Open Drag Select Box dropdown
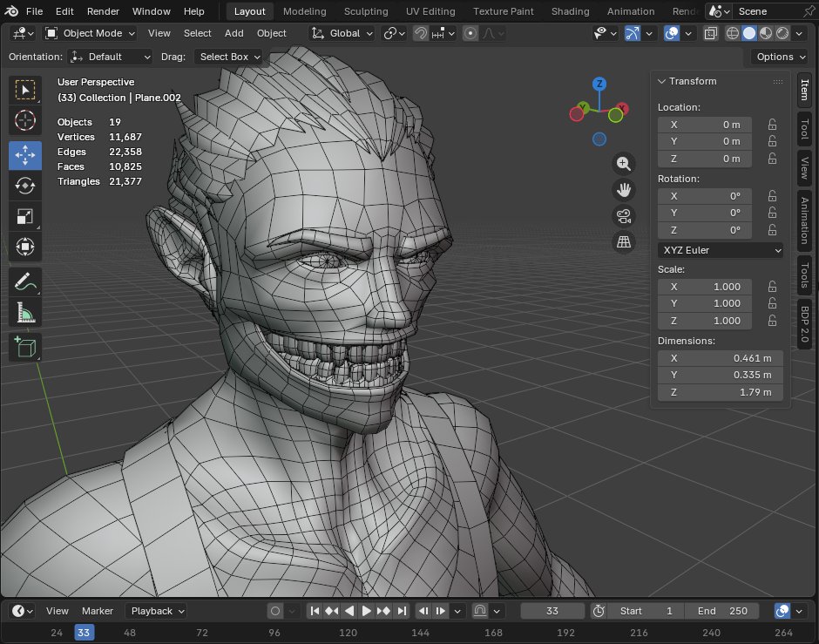 point(228,57)
